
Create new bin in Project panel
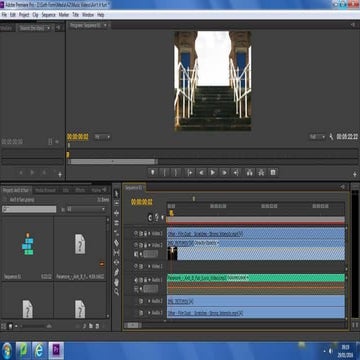(91, 326)
